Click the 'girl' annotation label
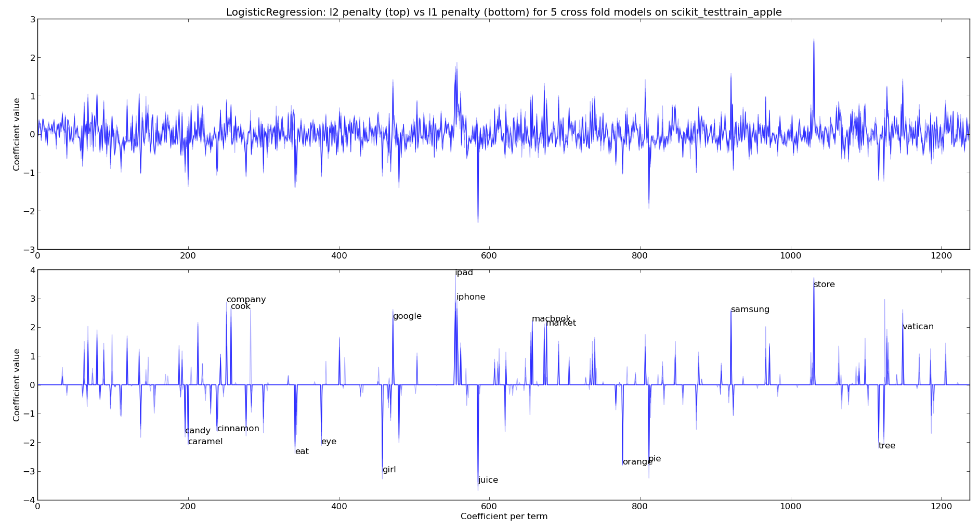Viewport: 980px width, 529px height. pos(389,470)
